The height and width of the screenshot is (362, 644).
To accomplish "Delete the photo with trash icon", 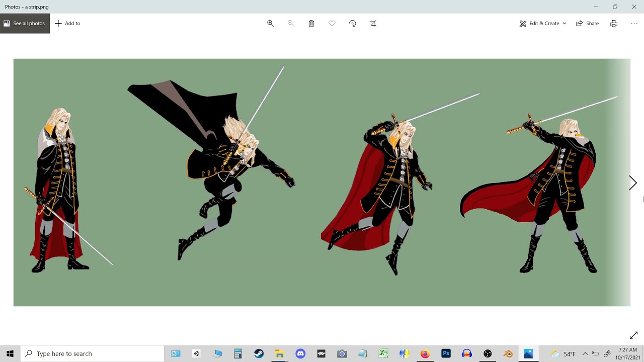I will [x=311, y=23].
